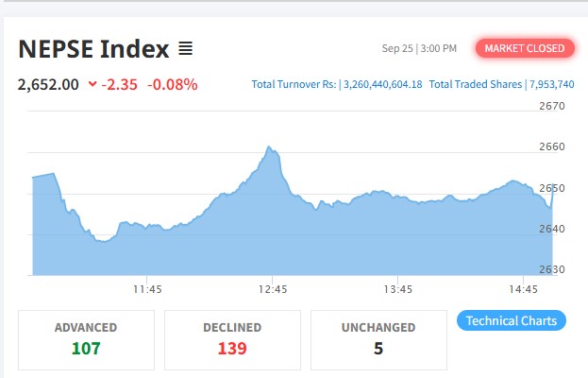This screenshot has width=588, height=378.
Task: Click the -2.35 point change value
Action: click(x=120, y=84)
